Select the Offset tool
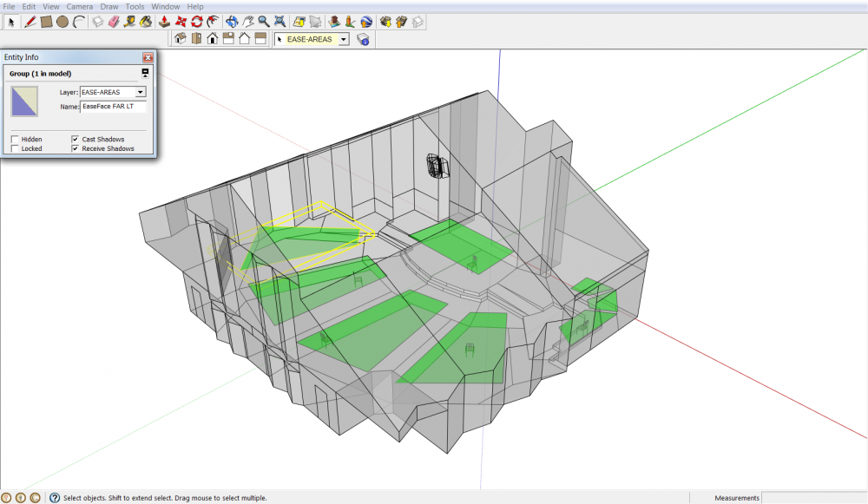Image resolution: width=868 pixels, height=504 pixels. (214, 23)
